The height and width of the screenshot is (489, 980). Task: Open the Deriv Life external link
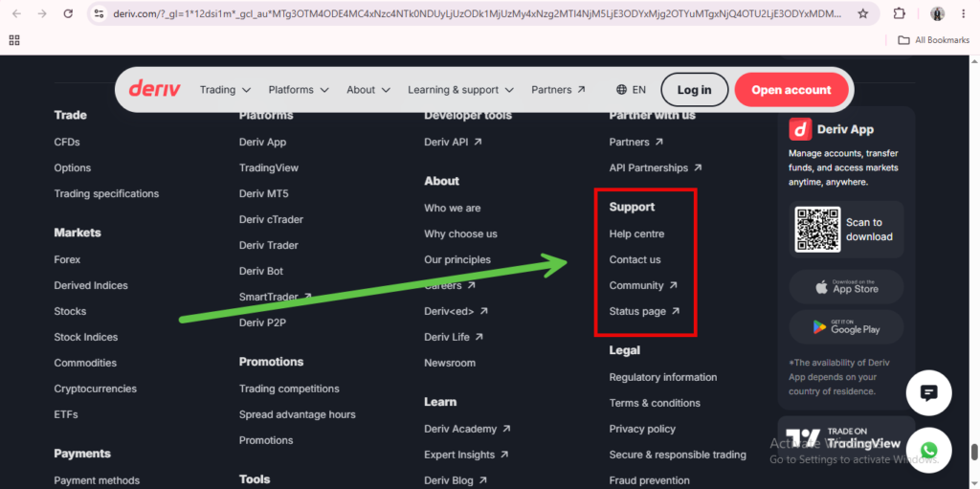tap(454, 337)
